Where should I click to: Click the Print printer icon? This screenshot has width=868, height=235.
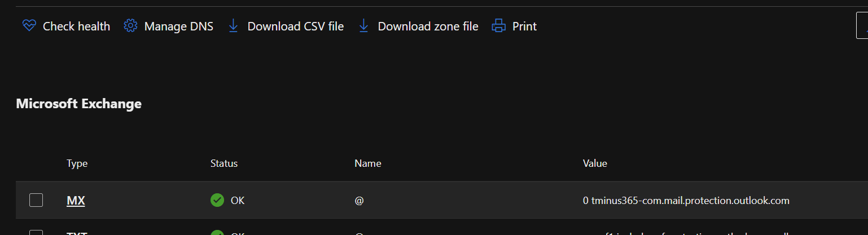tap(498, 26)
